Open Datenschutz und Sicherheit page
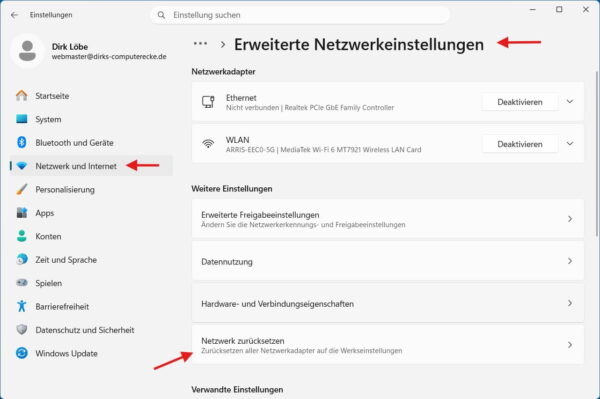The width and height of the screenshot is (600, 399). [x=92, y=329]
